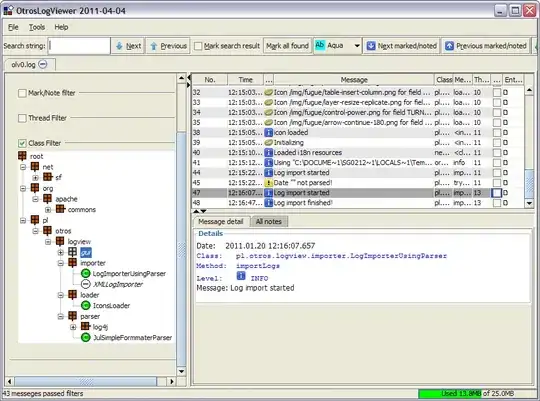Open the Aqua mark color dropdown
Image resolution: width=540 pixels, height=401 pixels.
[357, 46]
